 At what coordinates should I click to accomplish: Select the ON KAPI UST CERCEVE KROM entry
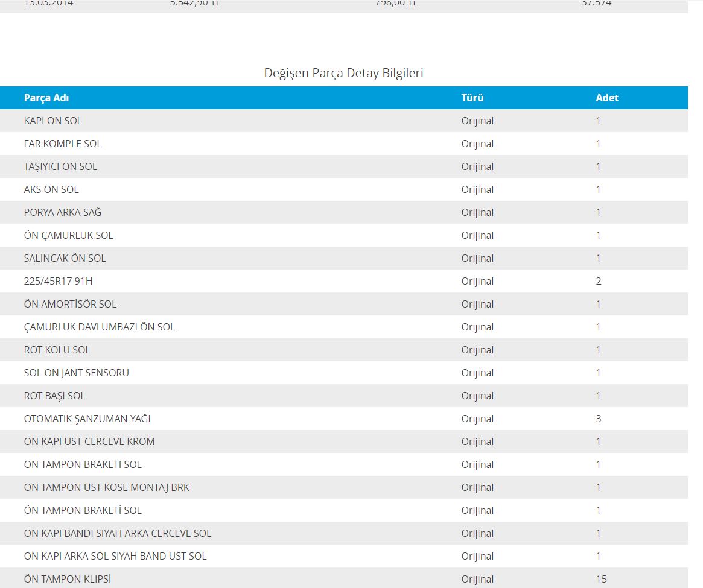(89, 441)
